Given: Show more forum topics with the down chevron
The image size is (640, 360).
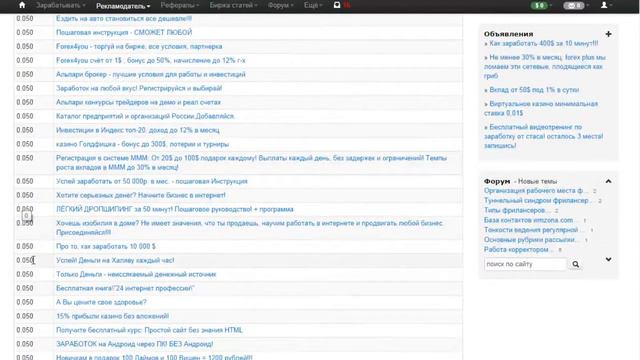Looking at the screenshot, I should 608,259.
